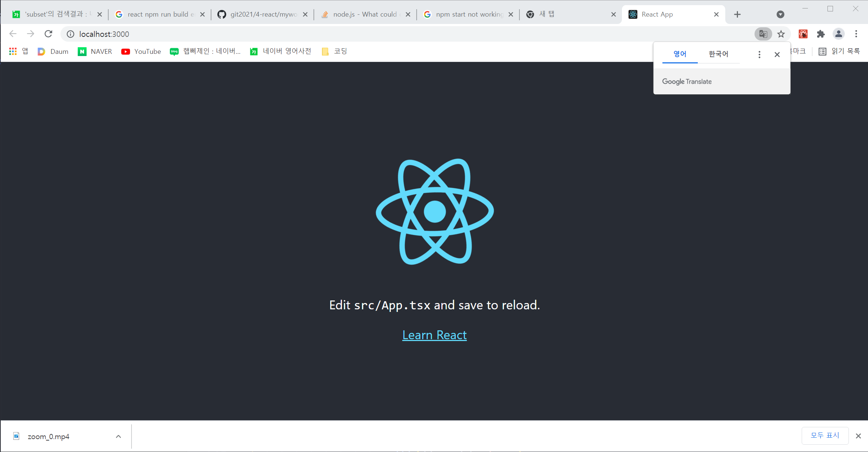Close the Google Translate popup

(x=777, y=55)
